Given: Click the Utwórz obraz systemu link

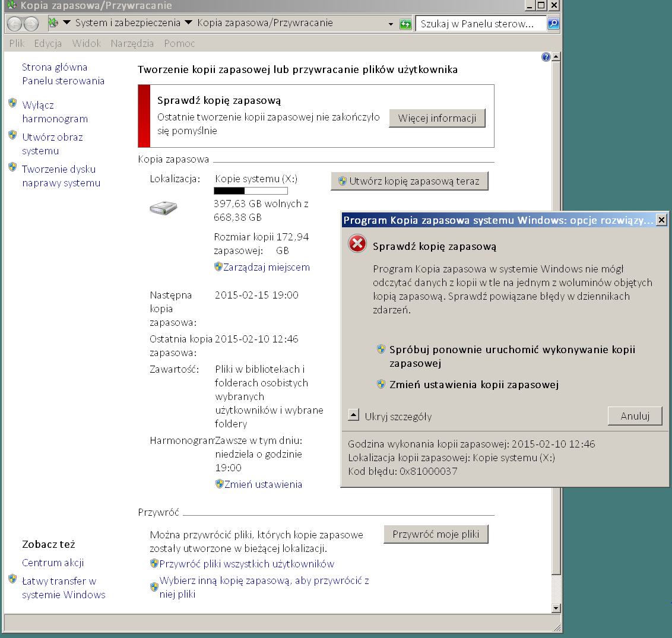Looking at the screenshot, I should (52, 144).
